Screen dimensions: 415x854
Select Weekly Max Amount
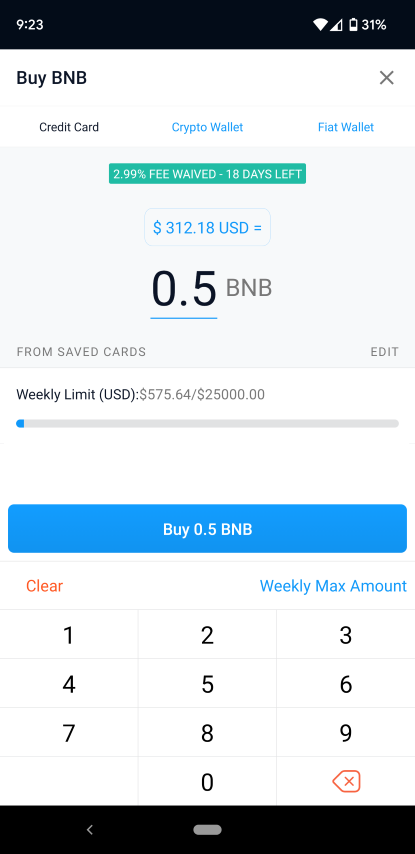[x=333, y=585]
